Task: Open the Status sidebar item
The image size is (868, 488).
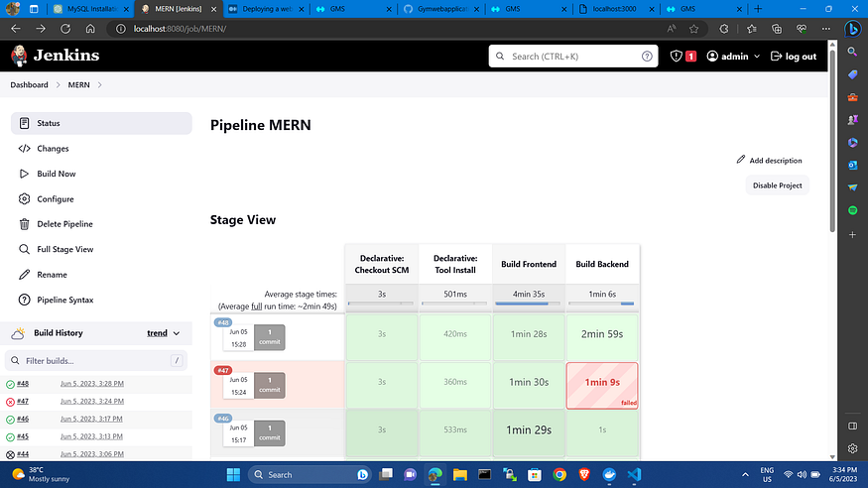Action: (x=101, y=123)
